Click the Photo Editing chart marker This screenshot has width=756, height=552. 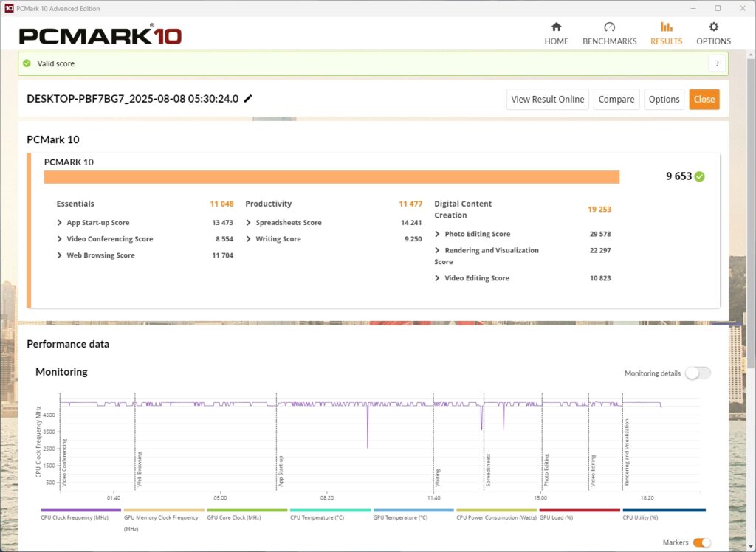546,470
